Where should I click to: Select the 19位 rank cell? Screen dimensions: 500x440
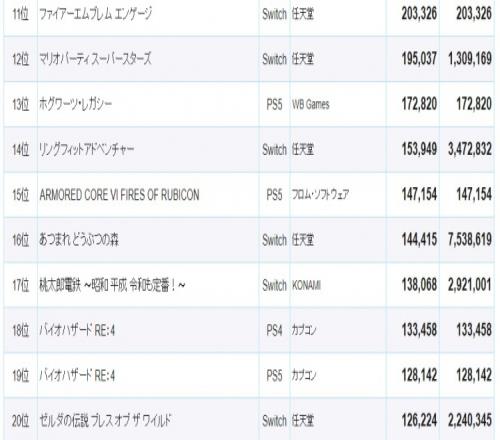click(21, 376)
